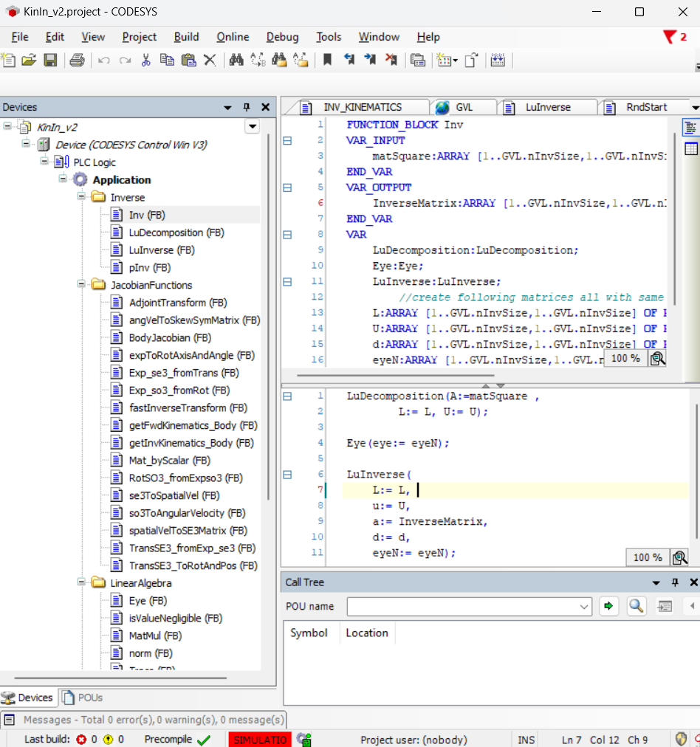Copy selection with the copy icon
Image resolution: width=700 pixels, height=747 pixels.
pyautogui.click(x=167, y=60)
